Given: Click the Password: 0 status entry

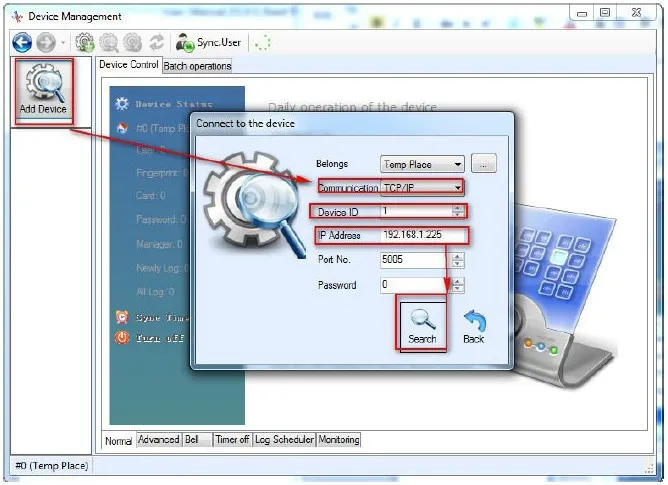Looking at the screenshot, I should pyautogui.click(x=161, y=219).
